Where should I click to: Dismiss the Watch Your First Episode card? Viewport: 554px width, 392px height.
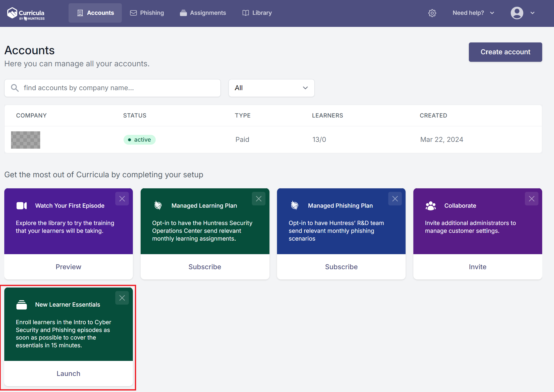coord(122,199)
